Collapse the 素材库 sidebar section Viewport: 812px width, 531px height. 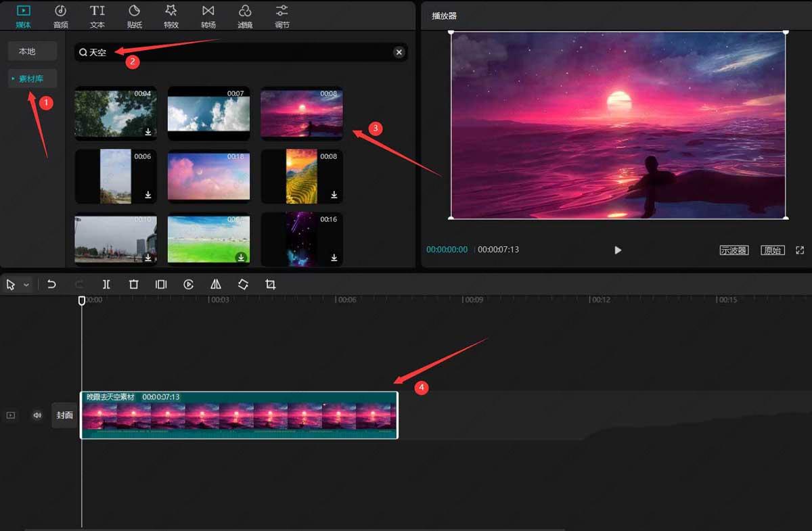click(x=14, y=78)
